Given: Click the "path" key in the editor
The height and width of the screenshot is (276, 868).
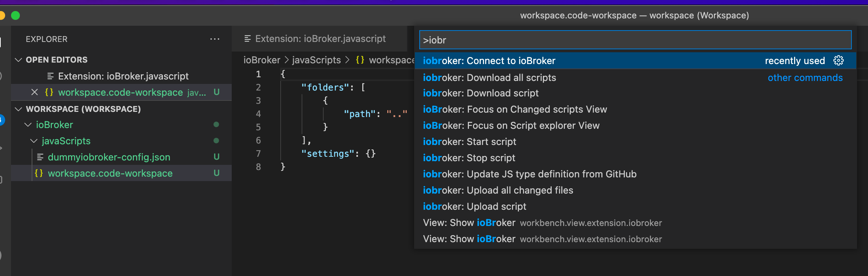Looking at the screenshot, I should pyautogui.click(x=360, y=114).
